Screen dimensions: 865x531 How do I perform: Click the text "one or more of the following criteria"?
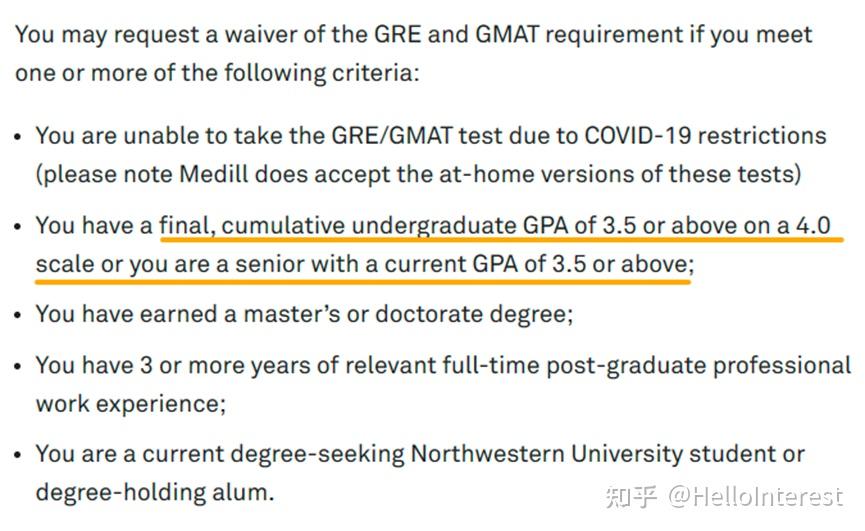[x=218, y=74]
